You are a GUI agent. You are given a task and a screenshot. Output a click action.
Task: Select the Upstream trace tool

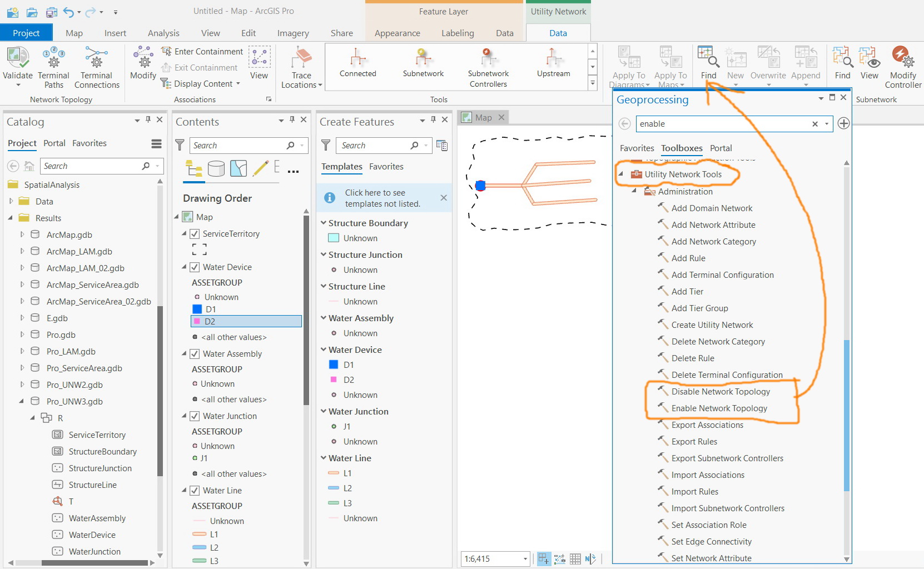click(553, 62)
